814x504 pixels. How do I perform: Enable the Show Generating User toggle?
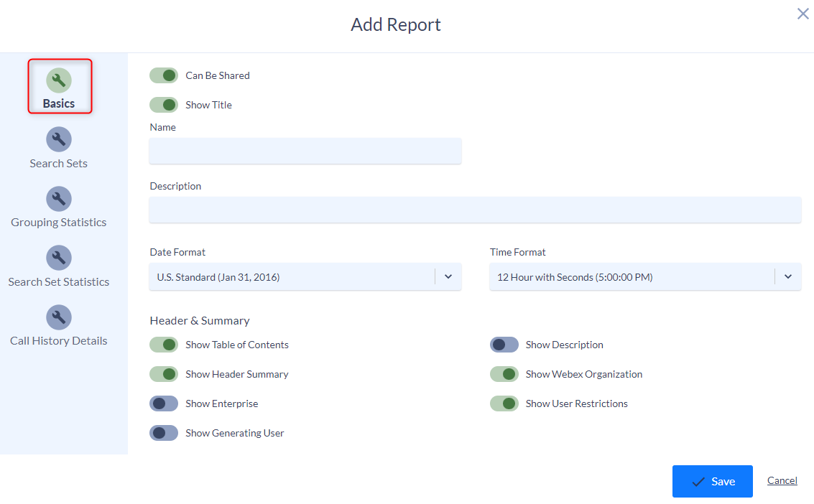point(164,433)
